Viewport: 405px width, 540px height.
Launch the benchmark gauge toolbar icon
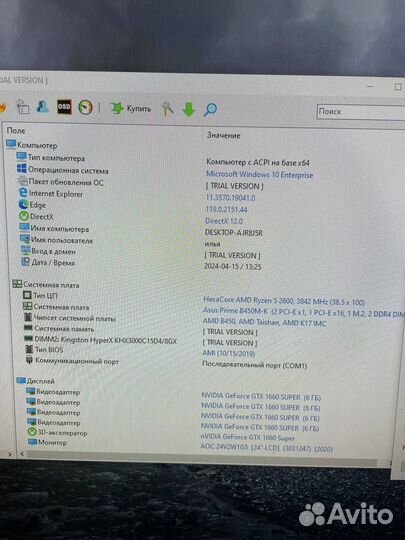pyautogui.click(x=85, y=107)
